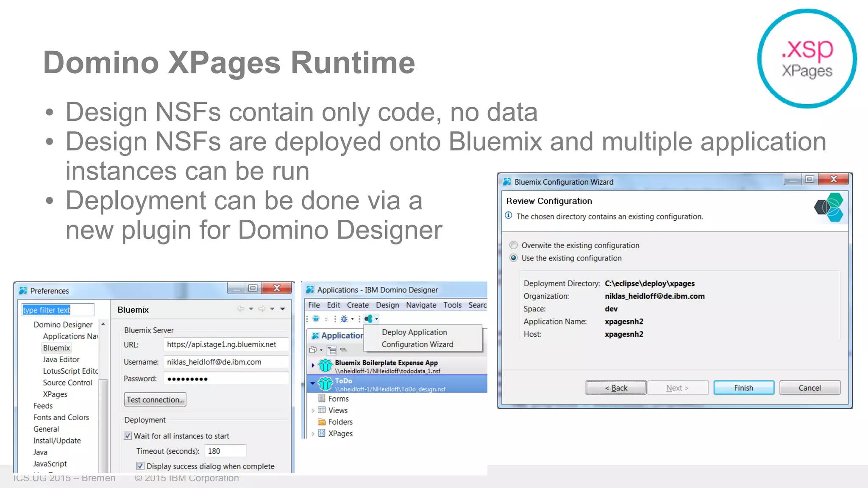Maximize the Bluemix Configuration Wizard window

(810, 180)
